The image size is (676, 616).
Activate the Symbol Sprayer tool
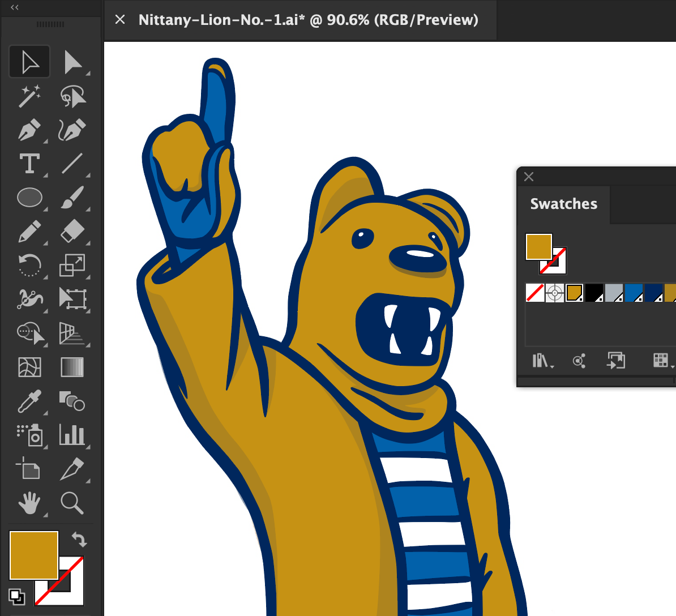coord(29,435)
